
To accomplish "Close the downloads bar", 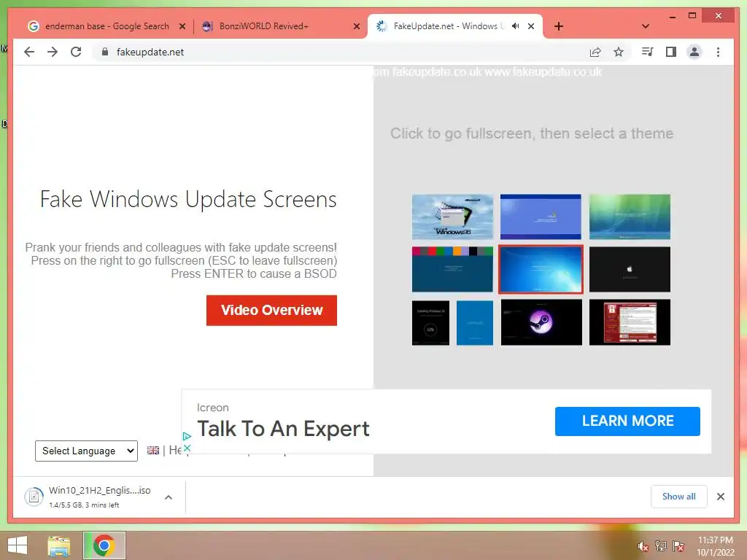I will click(x=721, y=497).
